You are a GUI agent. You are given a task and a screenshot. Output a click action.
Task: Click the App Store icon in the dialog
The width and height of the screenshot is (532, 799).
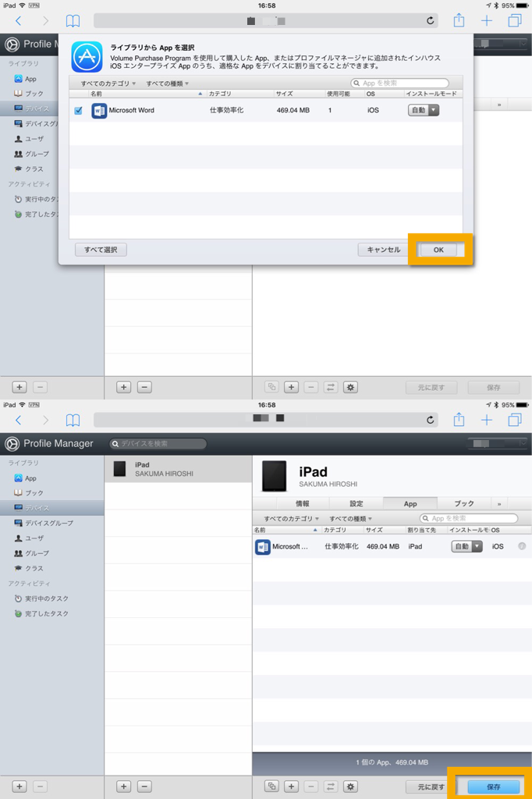[87, 57]
